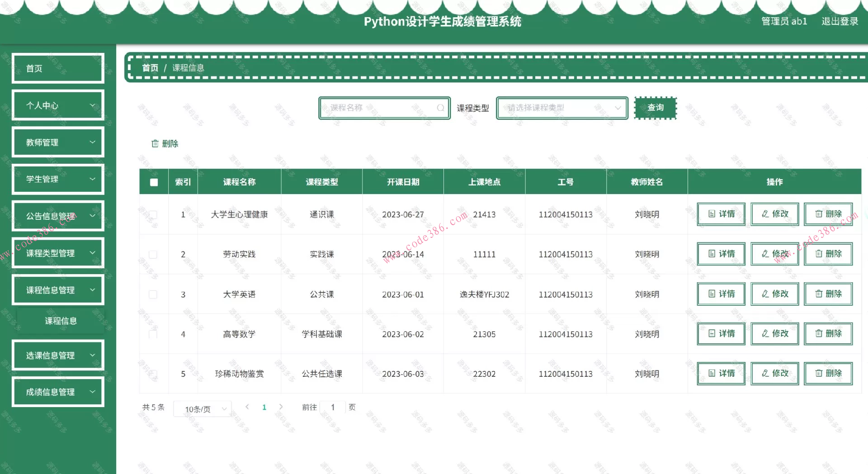Click the 修改 pencil icon for 高等数学
868x474 pixels.
[765, 334]
